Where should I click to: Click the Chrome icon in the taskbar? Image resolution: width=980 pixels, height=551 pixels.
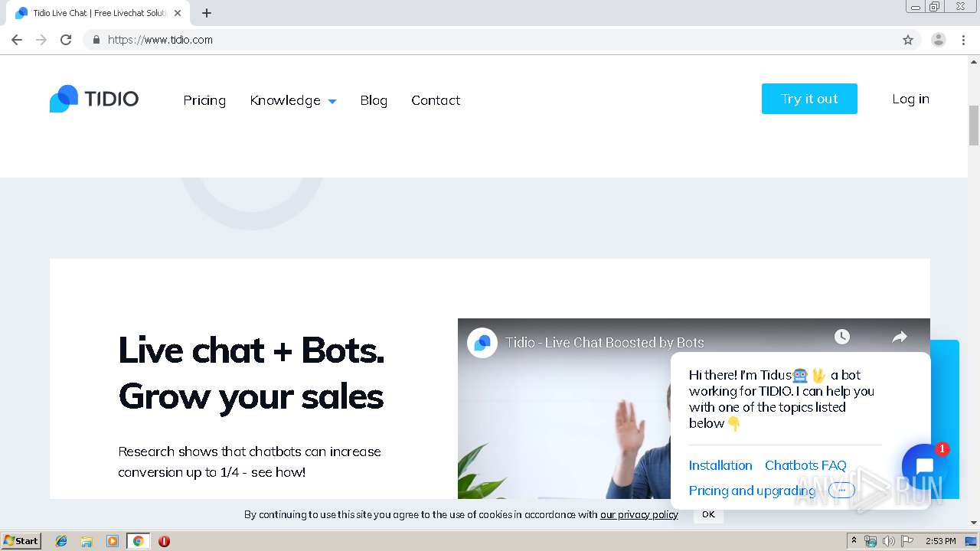[x=138, y=541]
